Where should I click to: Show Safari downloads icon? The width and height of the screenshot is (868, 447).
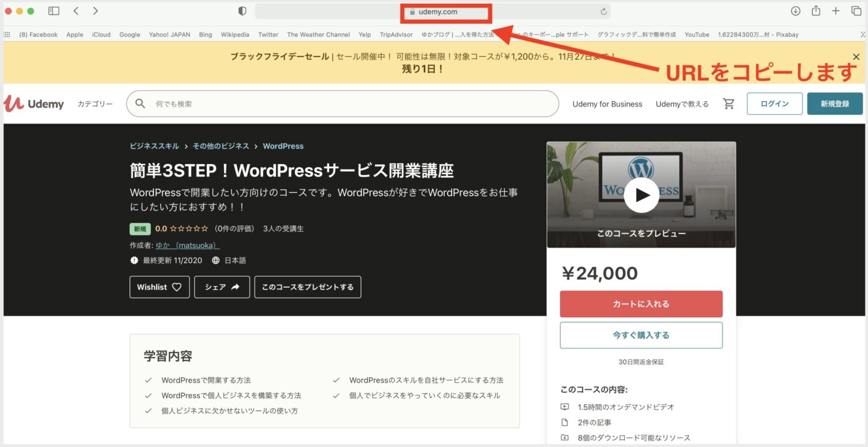(x=796, y=11)
